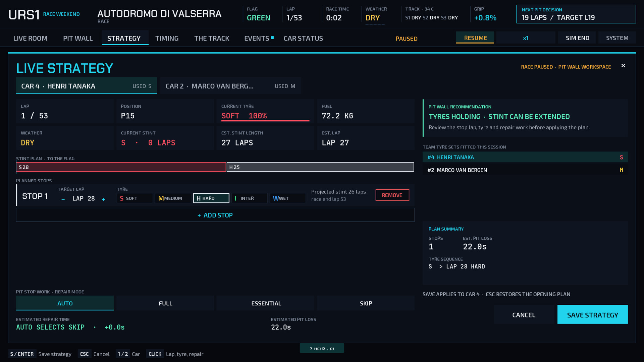Select Medium tyre for Stop 1

[173, 198]
